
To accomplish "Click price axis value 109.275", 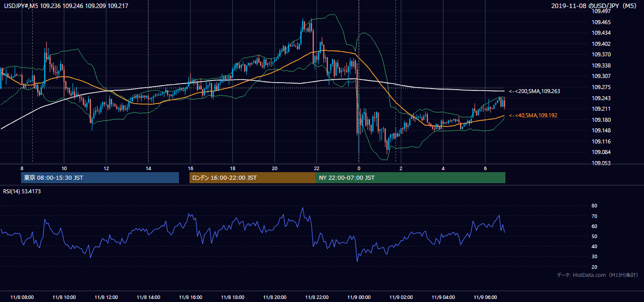I will coord(601,87).
